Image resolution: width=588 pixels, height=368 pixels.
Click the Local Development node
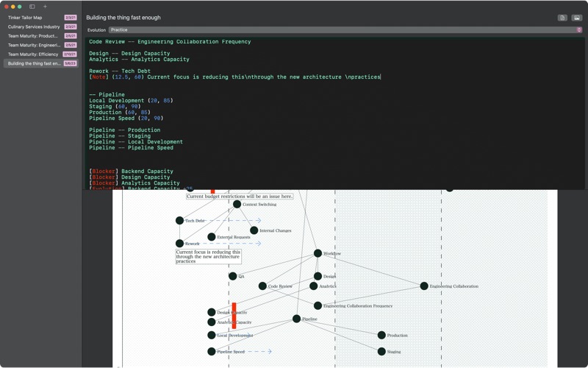click(x=212, y=335)
